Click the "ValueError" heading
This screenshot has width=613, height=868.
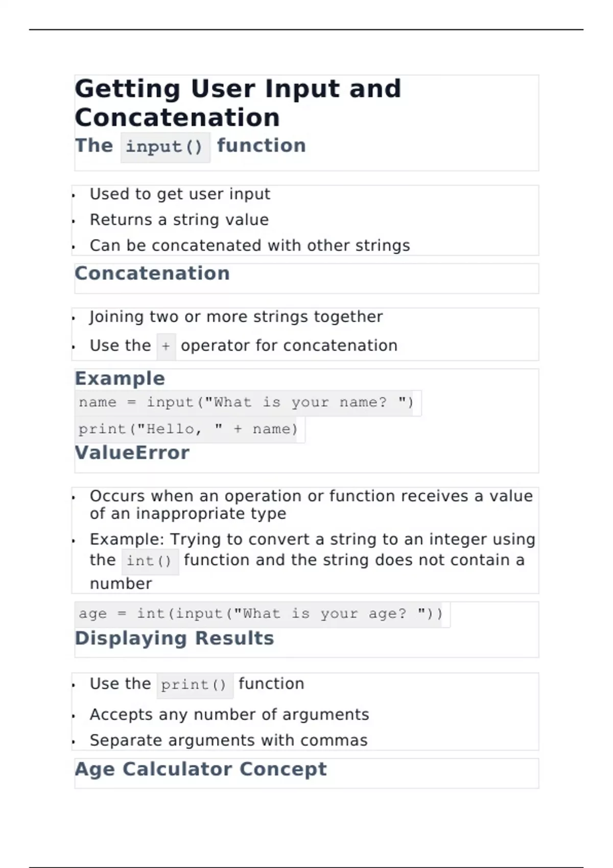[132, 452]
